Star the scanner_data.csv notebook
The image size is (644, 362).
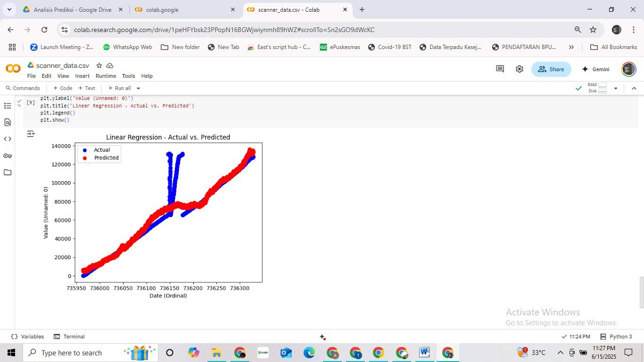tap(99, 66)
